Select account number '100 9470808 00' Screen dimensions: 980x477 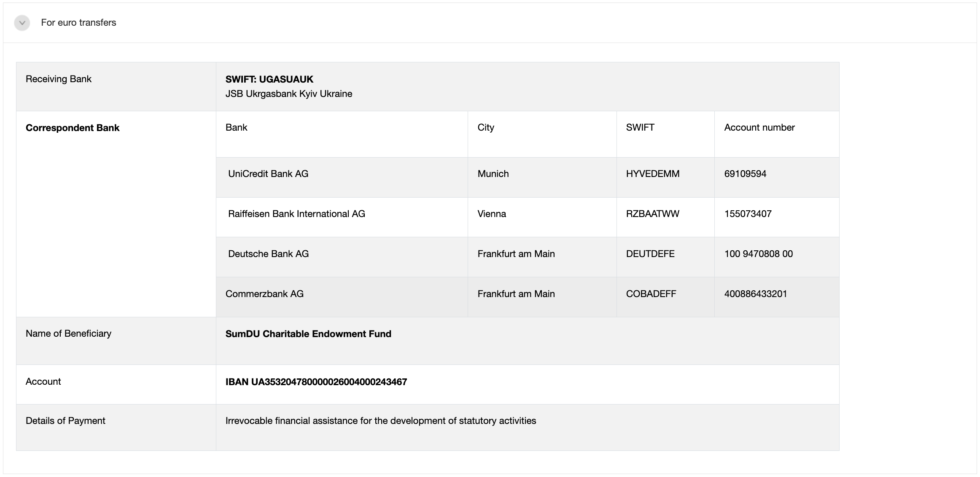[759, 254]
